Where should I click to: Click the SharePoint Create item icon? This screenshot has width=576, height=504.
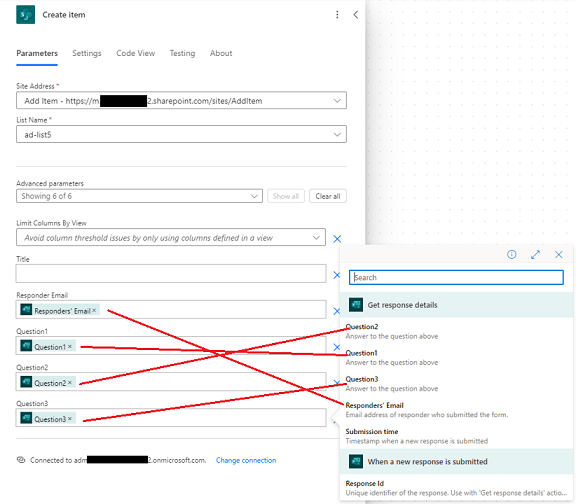tap(25, 15)
